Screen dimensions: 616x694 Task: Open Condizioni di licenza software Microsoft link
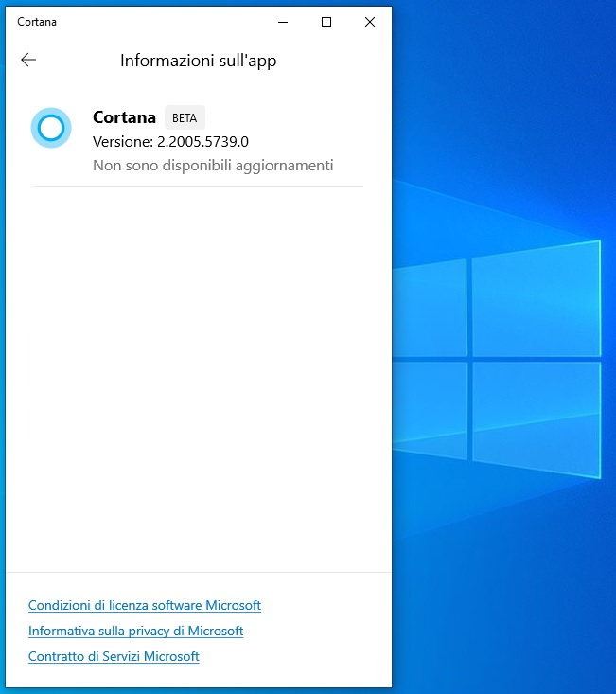click(x=145, y=605)
